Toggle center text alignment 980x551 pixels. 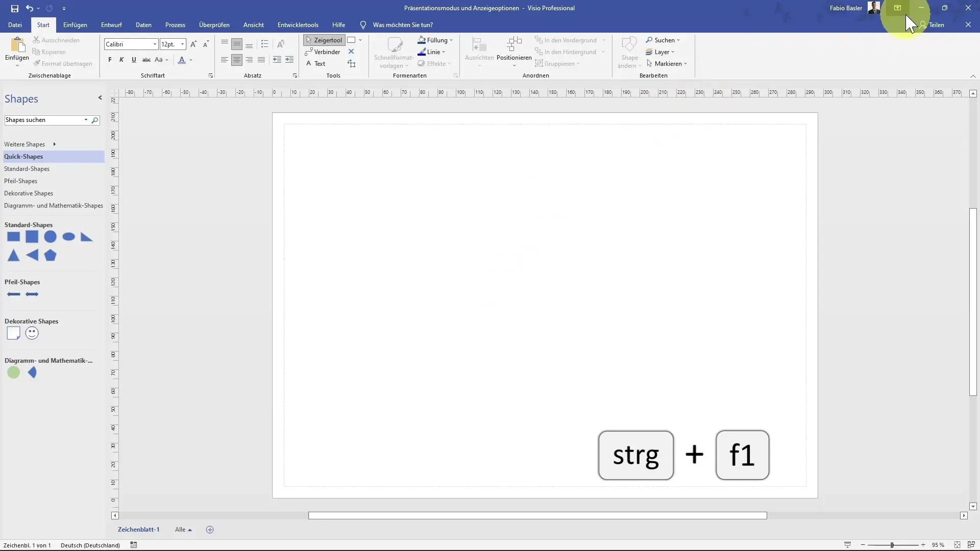pyautogui.click(x=237, y=60)
